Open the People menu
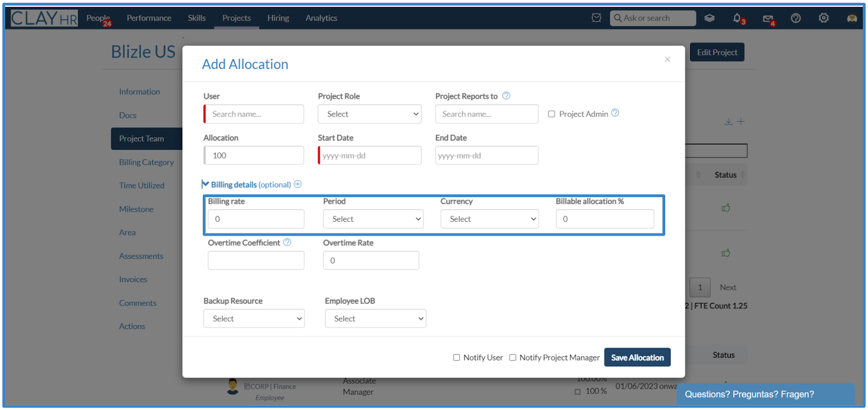 pos(98,18)
